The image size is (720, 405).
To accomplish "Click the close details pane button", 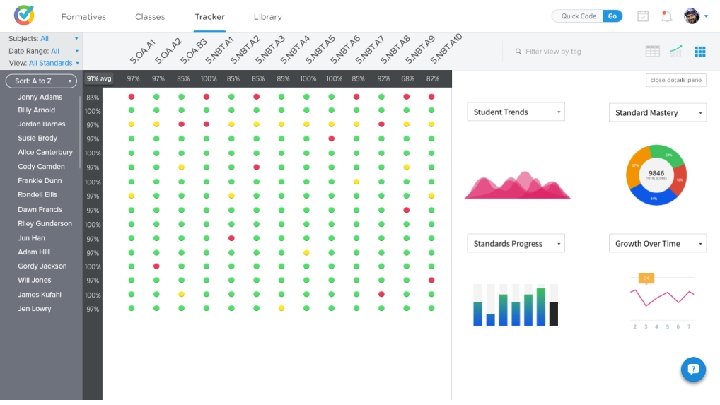I will pyautogui.click(x=676, y=80).
